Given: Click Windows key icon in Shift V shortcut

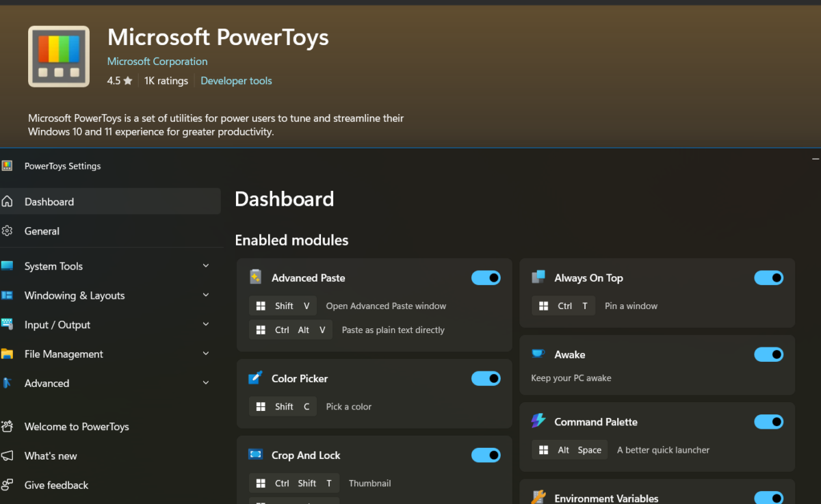Looking at the screenshot, I should [x=261, y=306].
